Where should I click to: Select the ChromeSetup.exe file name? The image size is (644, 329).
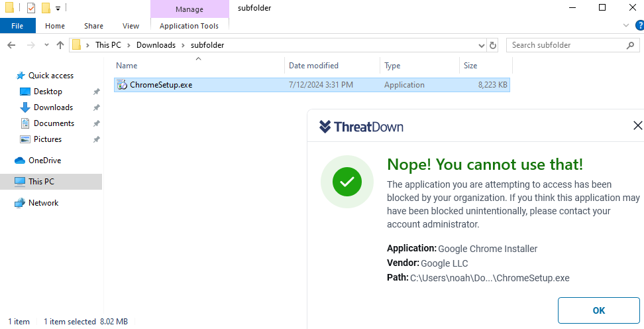coord(161,85)
